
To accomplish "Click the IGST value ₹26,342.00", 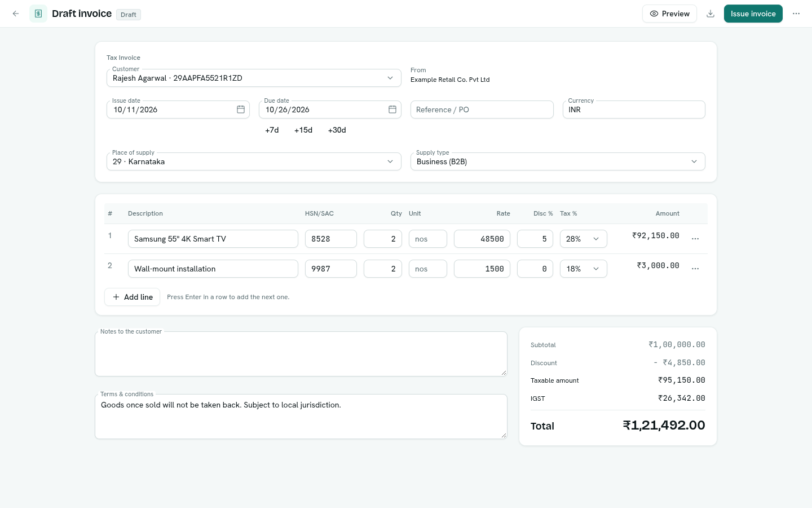I will click(x=682, y=398).
